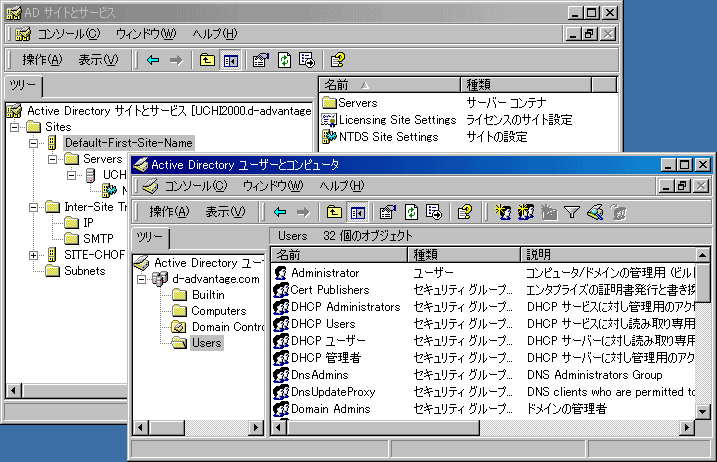
Task: Collapse Default-First-Site-Name node
Action: (33, 143)
